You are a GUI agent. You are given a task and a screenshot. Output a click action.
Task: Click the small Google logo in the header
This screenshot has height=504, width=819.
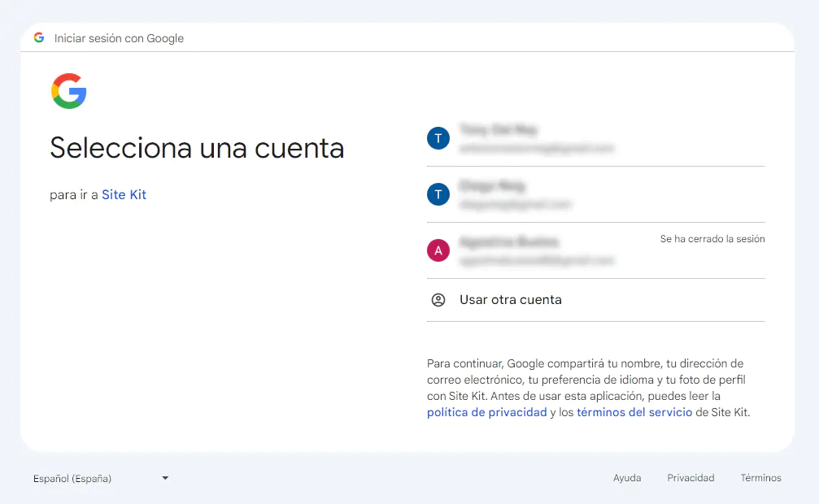click(x=39, y=37)
